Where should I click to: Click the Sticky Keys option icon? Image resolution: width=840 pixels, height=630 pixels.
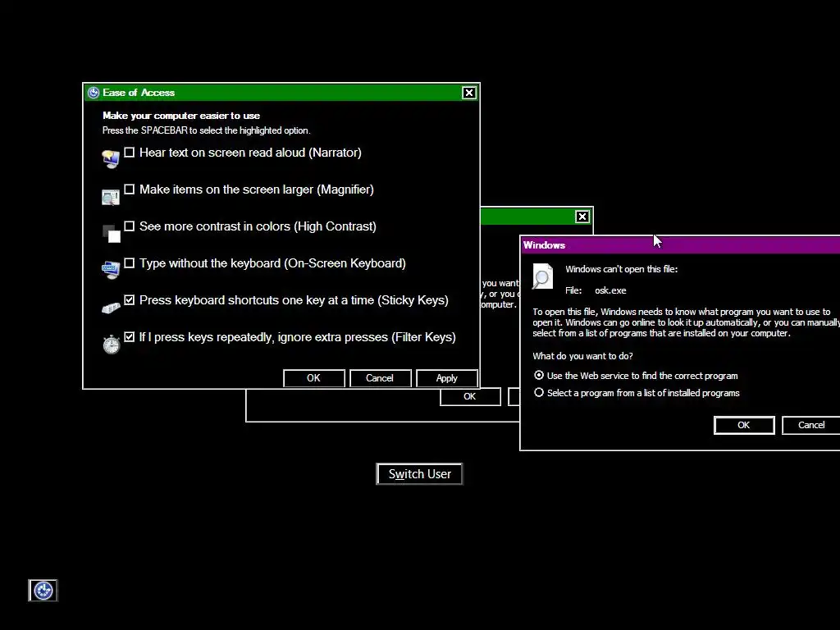[x=111, y=308]
